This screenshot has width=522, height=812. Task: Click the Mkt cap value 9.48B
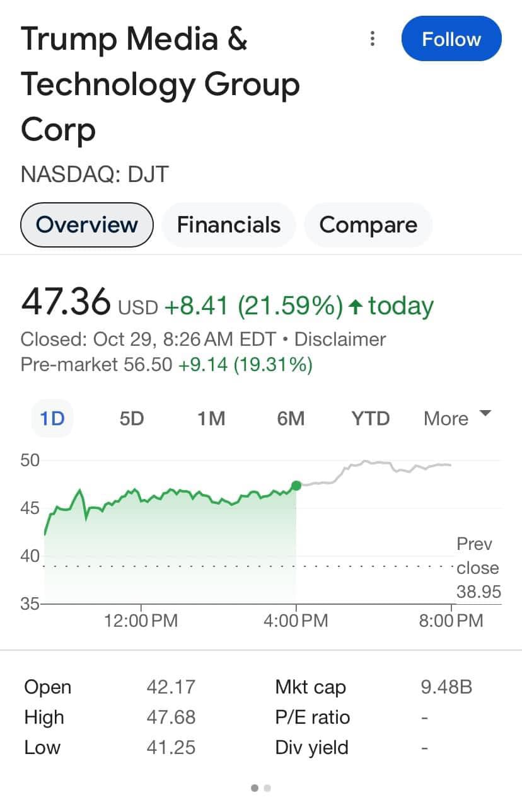(446, 687)
